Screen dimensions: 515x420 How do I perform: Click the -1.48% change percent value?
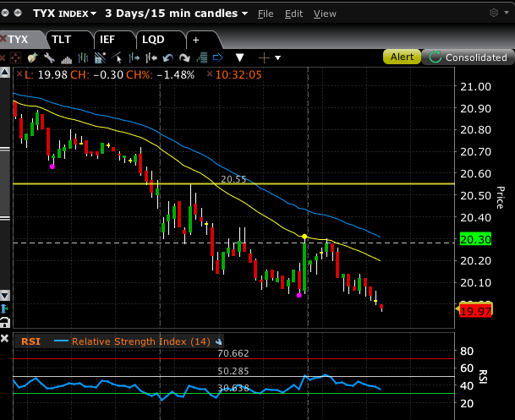click(x=176, y=74)
